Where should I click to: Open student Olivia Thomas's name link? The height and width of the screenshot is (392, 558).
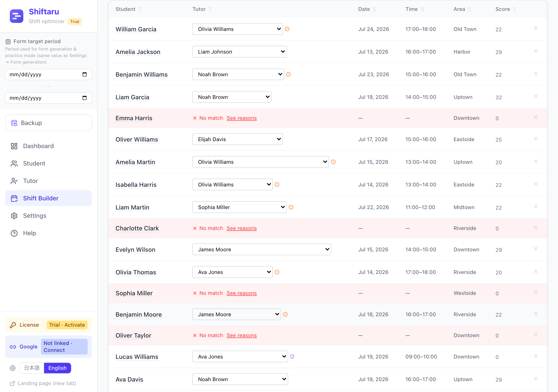(136, 272)
